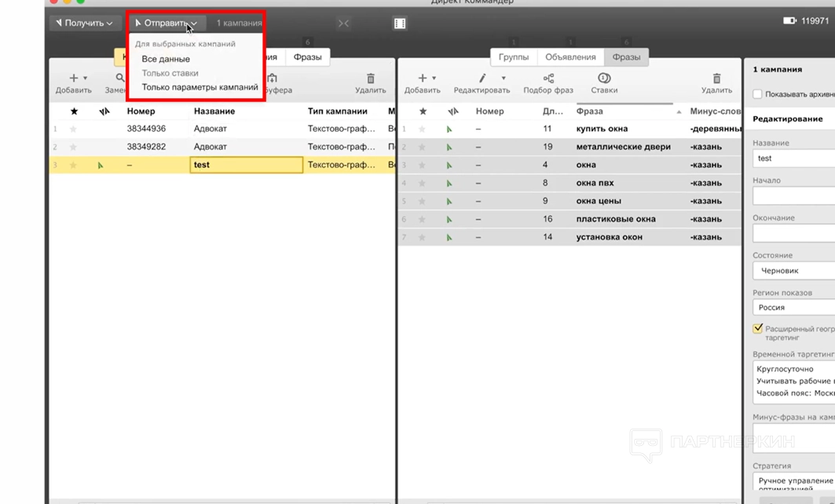Toggle star for the test campaign

coord(74,165)
